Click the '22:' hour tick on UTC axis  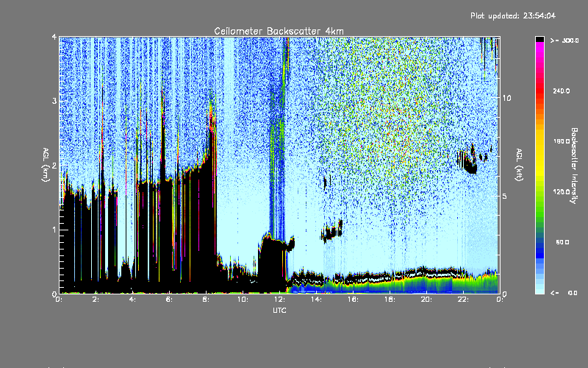[463, 300]
